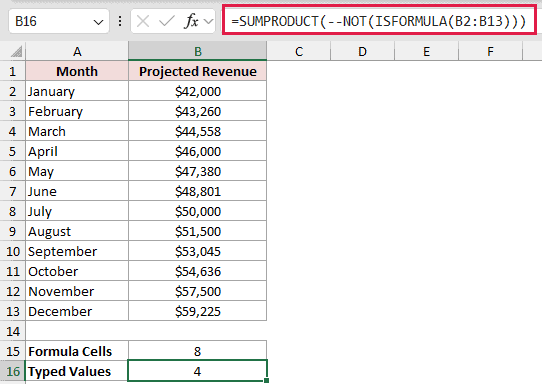The height and width of the screenshot is (384, 542).
Task: Select the March cell
Action: [x=77, y=131]
